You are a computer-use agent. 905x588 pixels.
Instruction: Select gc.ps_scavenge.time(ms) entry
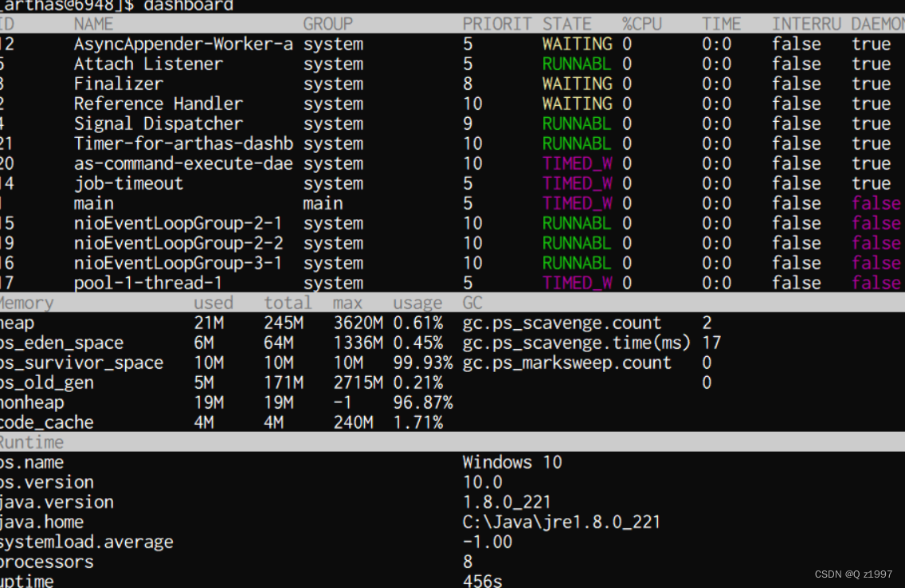coord(577,343)
